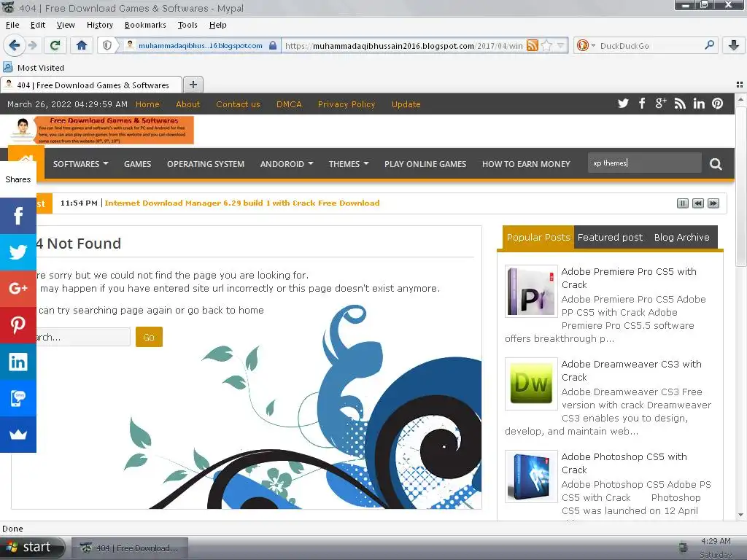This screenshot has width=747, height=560.
Task: Click the Windows start button
Action: [32, 548]
